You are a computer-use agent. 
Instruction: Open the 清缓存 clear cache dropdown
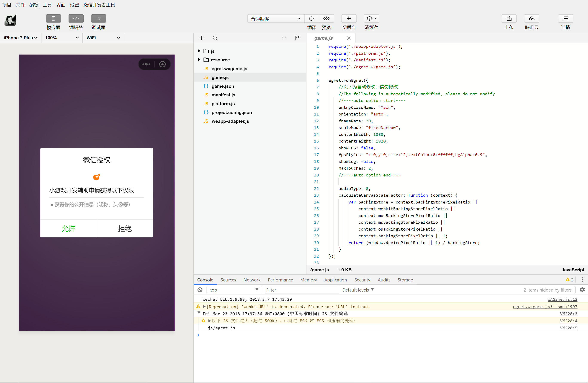click(x=371, y=18)
